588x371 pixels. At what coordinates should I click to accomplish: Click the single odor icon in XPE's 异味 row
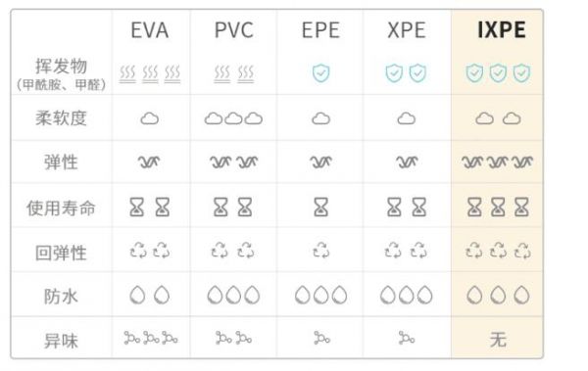click(x=407, y=338)
